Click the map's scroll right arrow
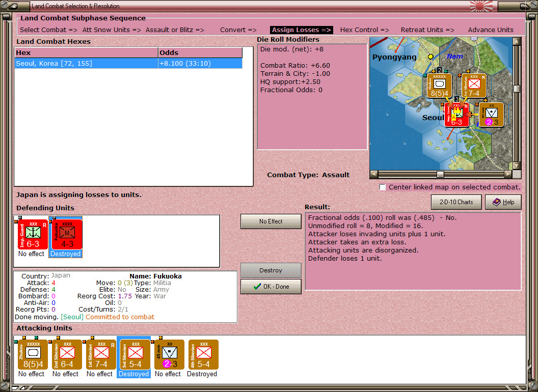538x392 pixels. (508, 174)
